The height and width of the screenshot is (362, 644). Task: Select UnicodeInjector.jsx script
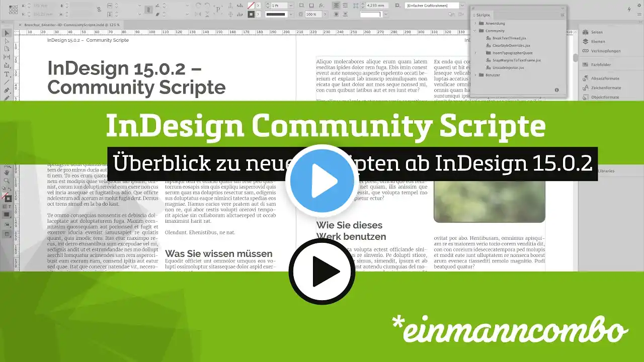(508, 67)
